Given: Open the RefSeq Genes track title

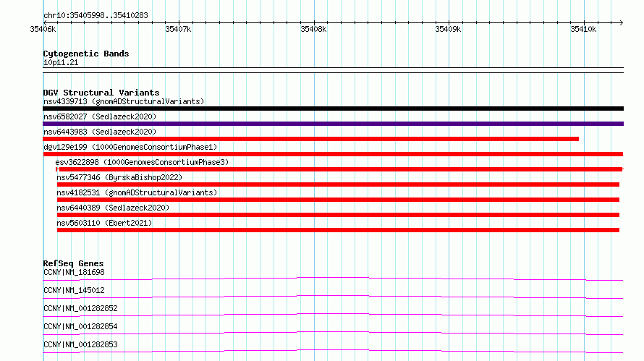Looking at the screenshot, I should coord(73,263).
